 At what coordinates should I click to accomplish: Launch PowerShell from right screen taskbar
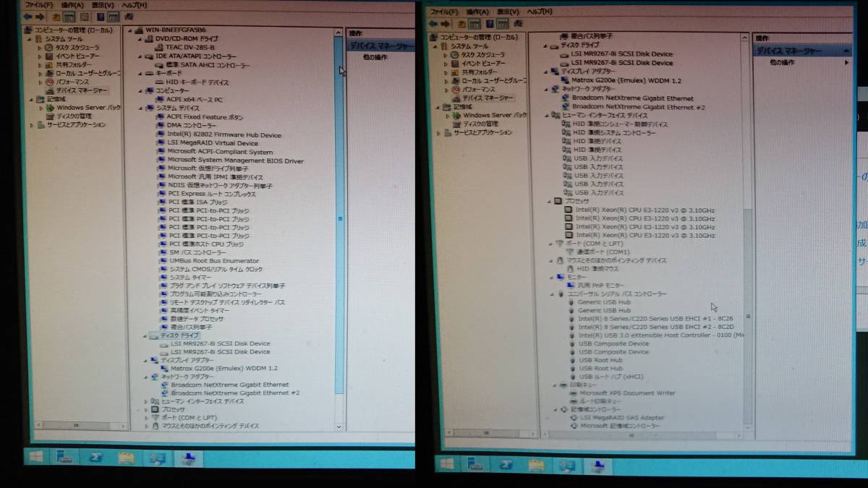tap(506, 463)
